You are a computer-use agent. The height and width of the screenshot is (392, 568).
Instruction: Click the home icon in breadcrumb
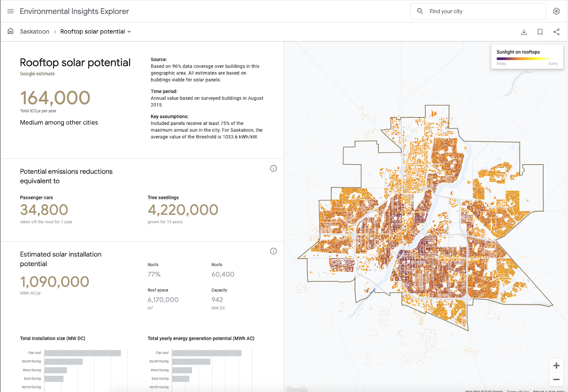pyautogui.click(x=11, y=31)
